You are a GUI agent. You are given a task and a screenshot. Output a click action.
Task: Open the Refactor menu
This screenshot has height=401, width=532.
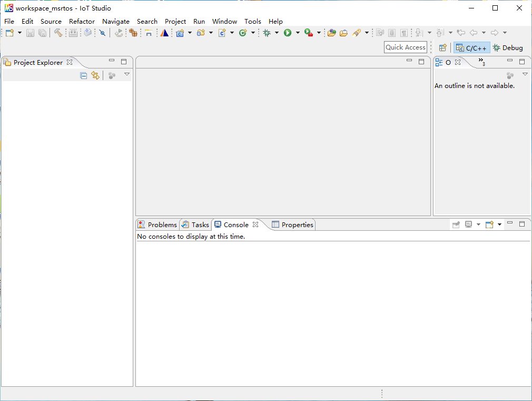point(82,22)
